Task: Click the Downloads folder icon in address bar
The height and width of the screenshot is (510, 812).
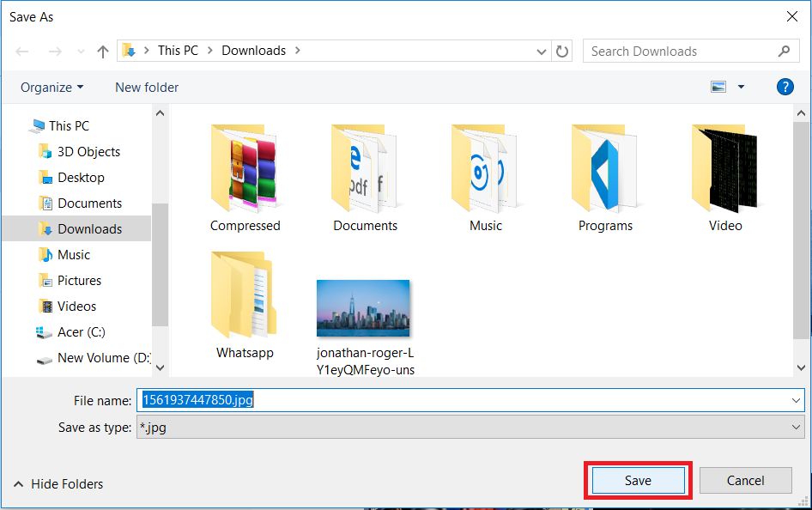Action: point(129,51)
